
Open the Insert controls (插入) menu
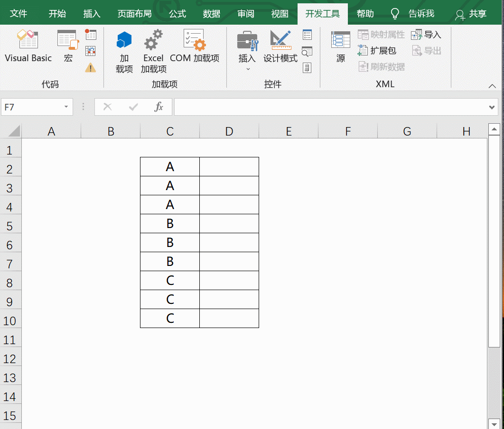(x=247, y=51)
